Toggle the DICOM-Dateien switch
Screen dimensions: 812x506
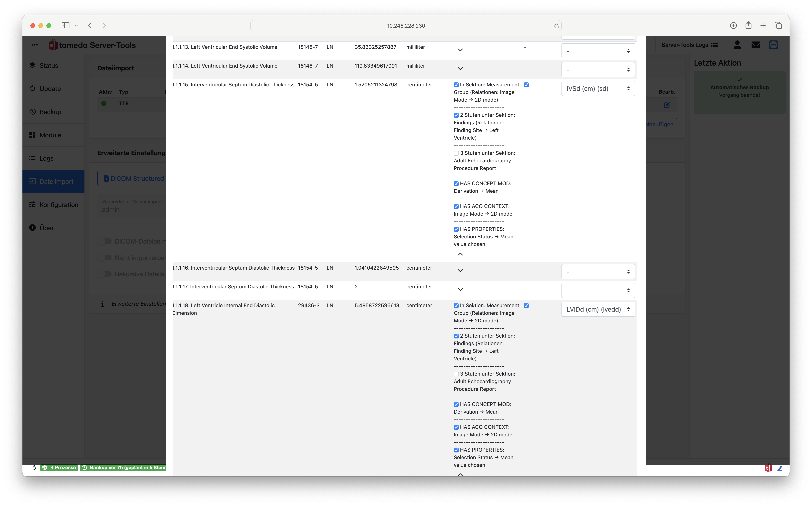tap(105, 241)
